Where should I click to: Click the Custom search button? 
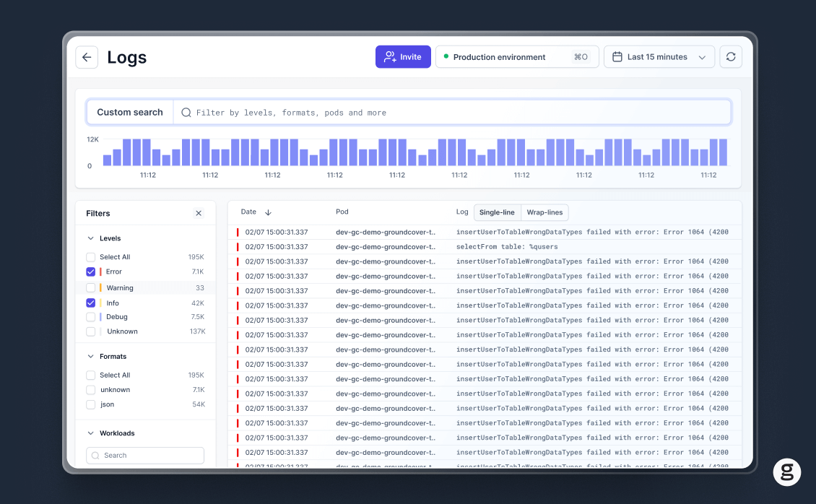130,113
